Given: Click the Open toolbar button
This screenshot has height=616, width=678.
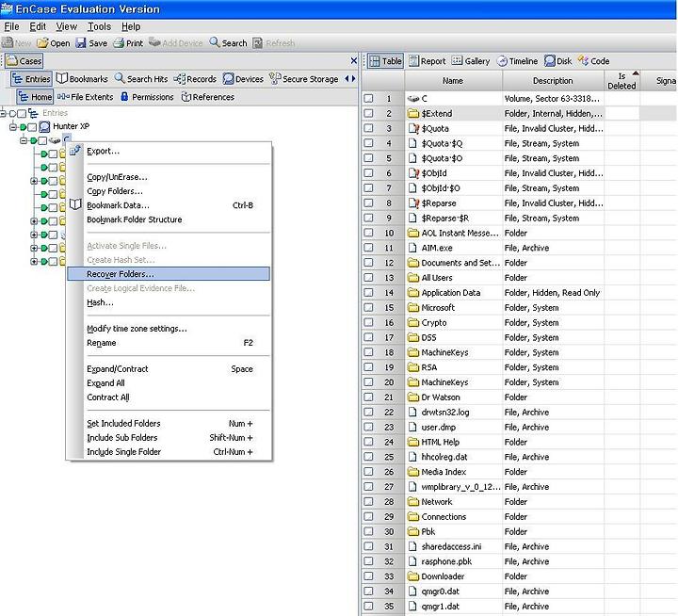Looking at the screenshot, I should pyautogui.click(x=53, y=43).
